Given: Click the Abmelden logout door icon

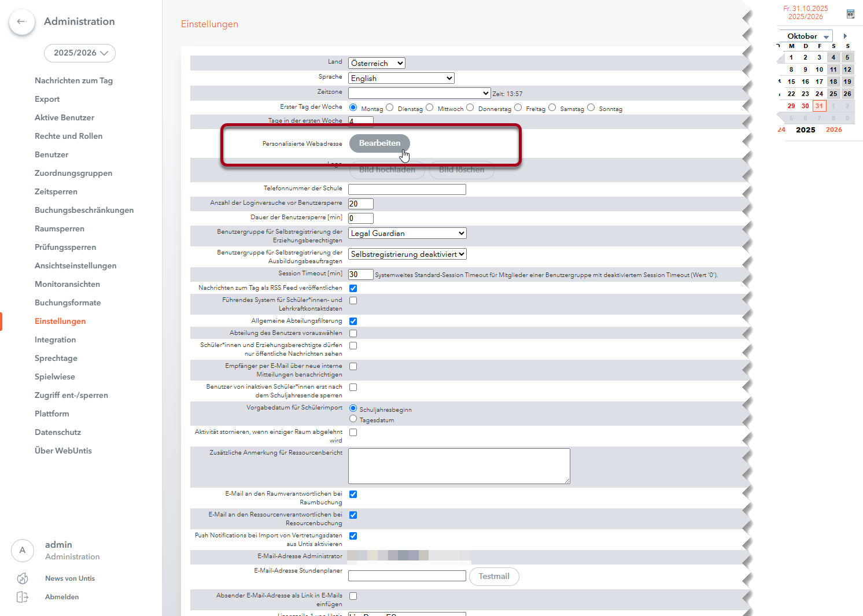Looking at the screenshot, I should 23,597.
